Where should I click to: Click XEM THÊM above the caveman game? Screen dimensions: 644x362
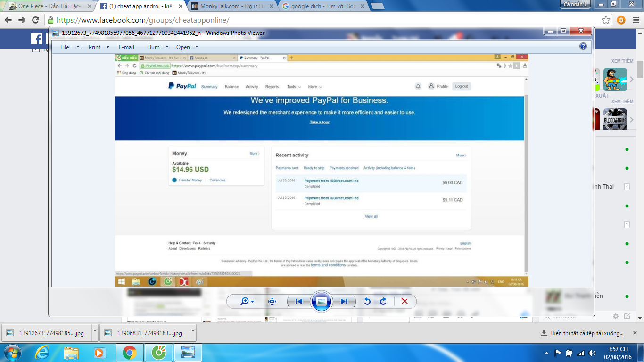[622, 61]
